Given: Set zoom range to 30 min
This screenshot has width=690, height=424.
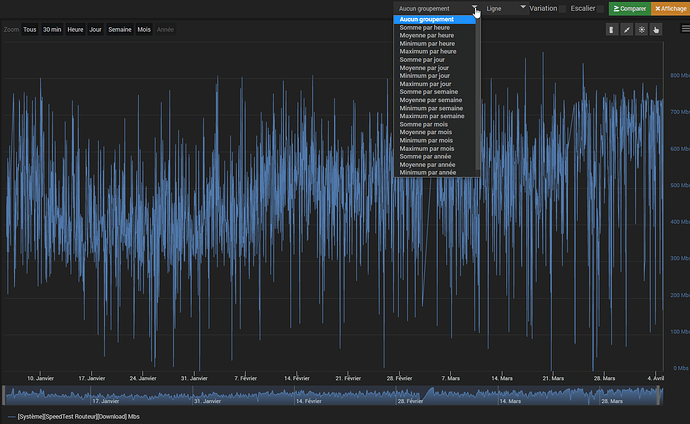Looking at the screenshot, I should [x=52, y=30].
